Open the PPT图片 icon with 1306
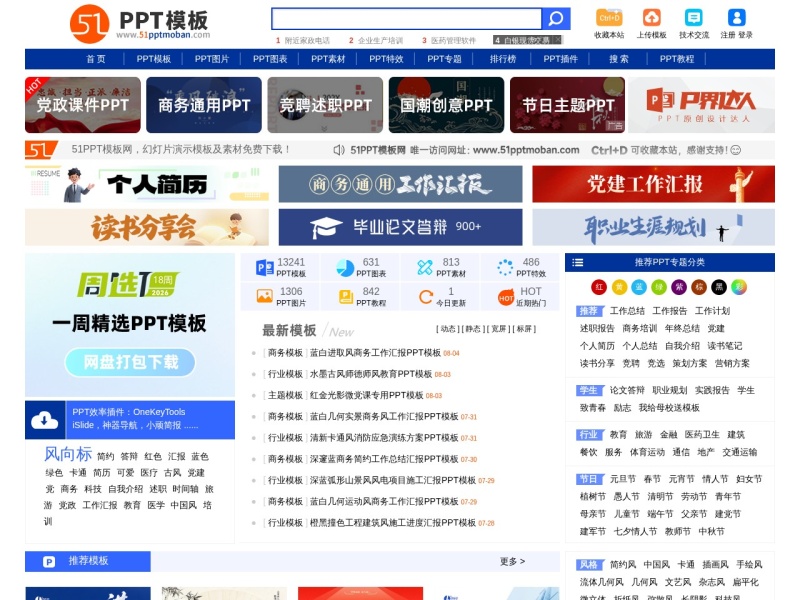The image size is (800, 600). tap(264, 296)
